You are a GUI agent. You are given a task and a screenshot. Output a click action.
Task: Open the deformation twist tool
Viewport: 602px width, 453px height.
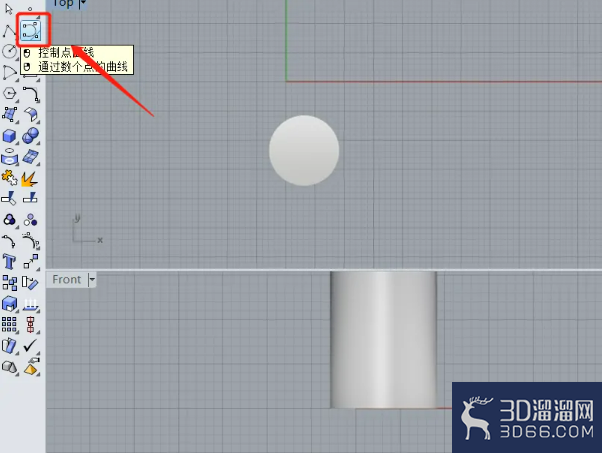tap(9, 346)
